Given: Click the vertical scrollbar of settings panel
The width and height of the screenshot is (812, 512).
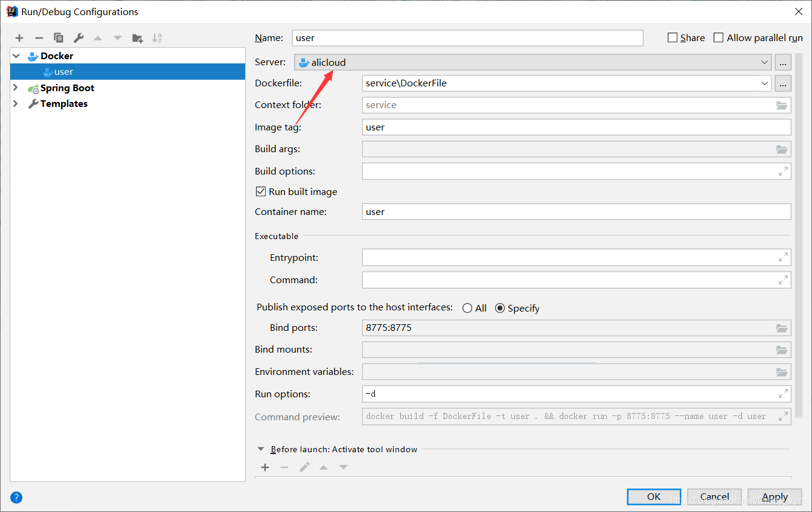Looking at the screenshot, I should coord(799,235).
